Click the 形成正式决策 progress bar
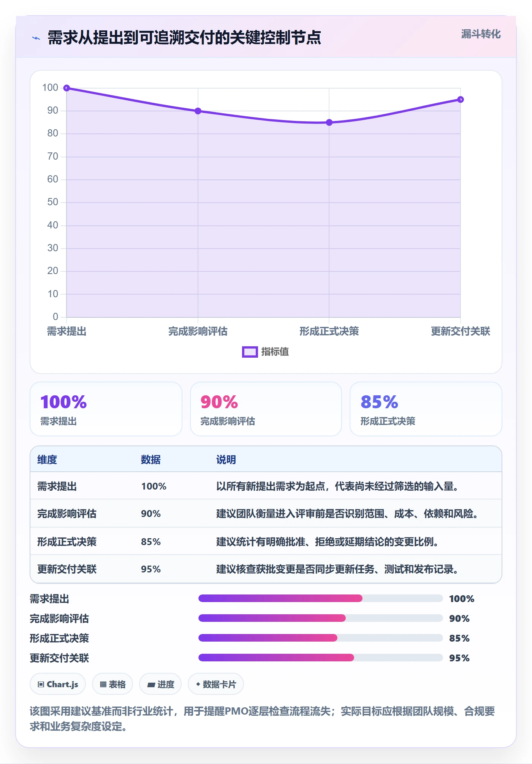Image resolution: width=532 pixels, height=764 pixels. (x=320, y=638)
